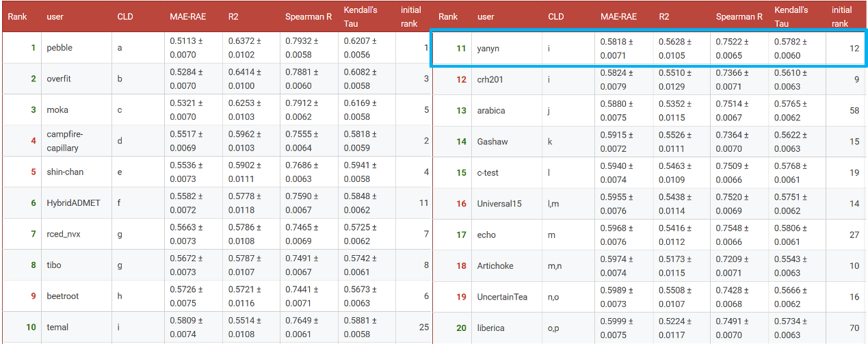
Task: Select the user name beetroot
Action: (62, 296)
